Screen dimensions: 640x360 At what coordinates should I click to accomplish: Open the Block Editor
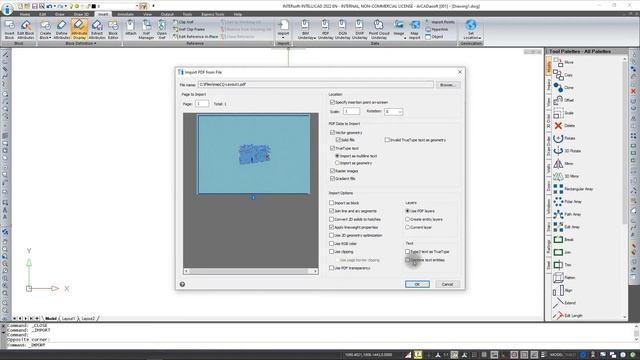[x=113, y=29]
